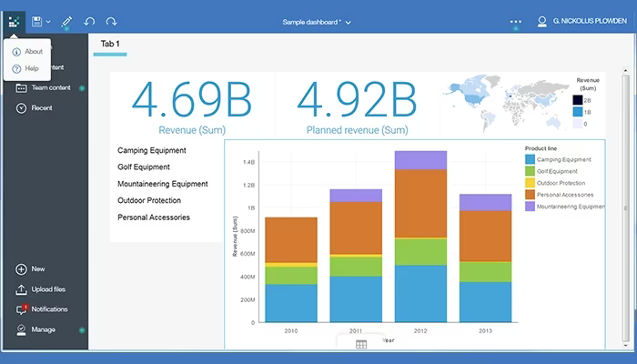Click the dashboard scrollbar down arrow

click(x=626, y=346)
